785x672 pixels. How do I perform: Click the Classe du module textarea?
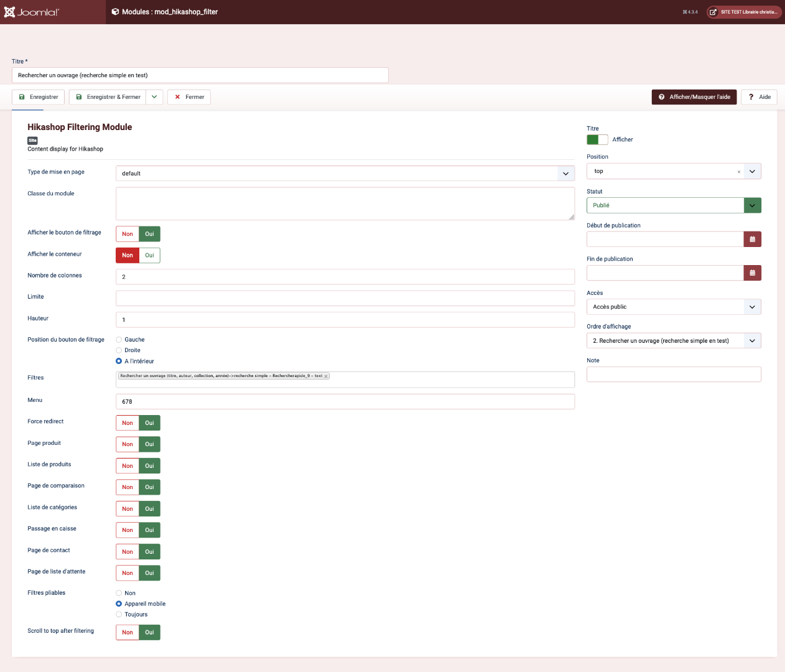tap(345, 203)
